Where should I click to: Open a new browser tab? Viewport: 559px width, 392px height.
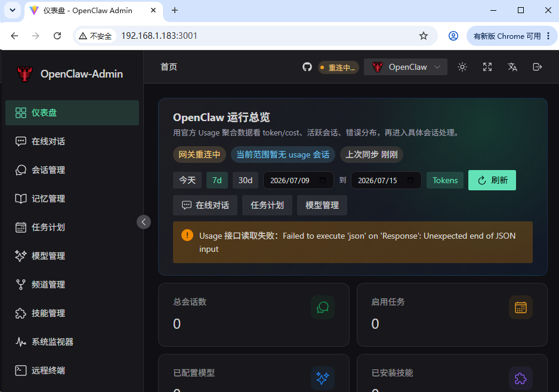pyautogui.click(x=175, y=10)
